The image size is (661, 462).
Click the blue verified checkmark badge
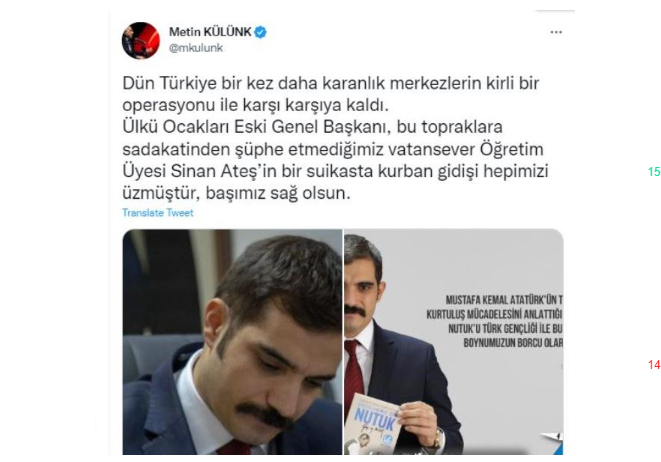[x=261, y=32]
